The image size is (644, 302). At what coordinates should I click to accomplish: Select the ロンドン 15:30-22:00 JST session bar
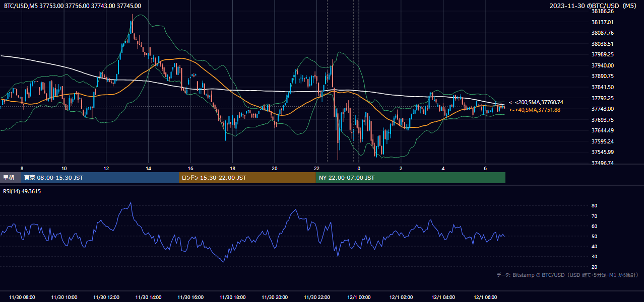point(247,178)
